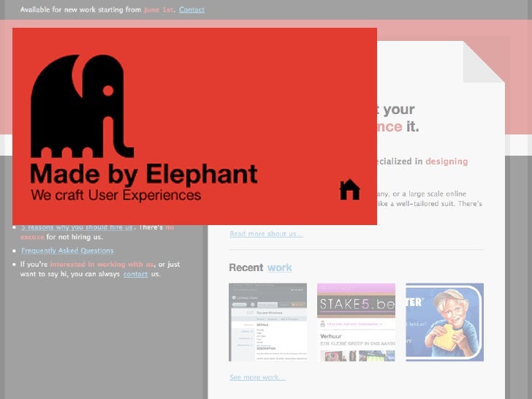Open the Contact link in the top bar

tap(191, 9)
